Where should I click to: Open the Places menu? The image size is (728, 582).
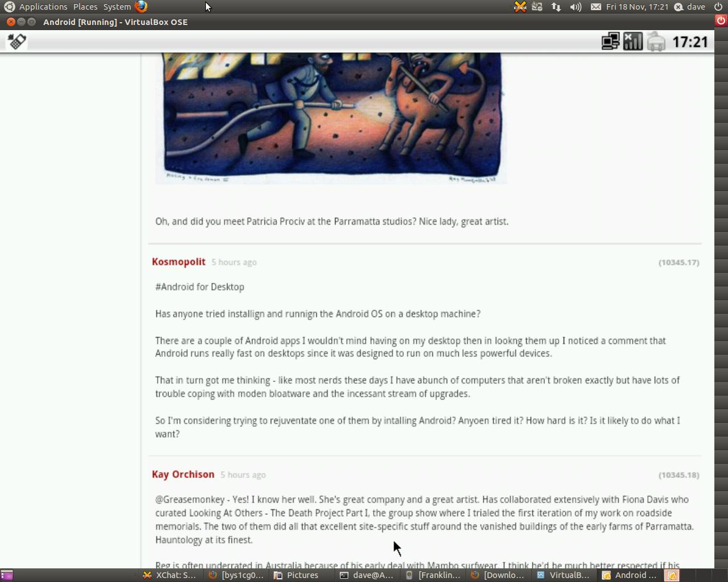coord(85,7)
